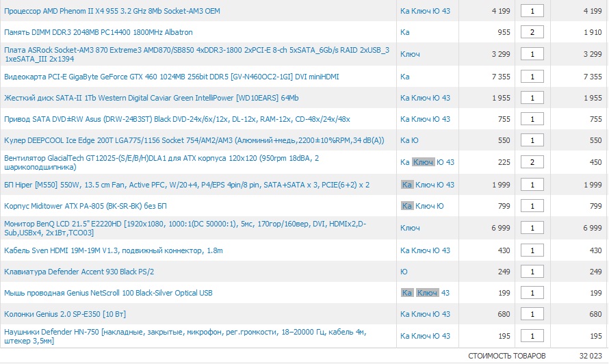The image size is (609, 364).
Task: Click highlighted 'Ка' label in Hiper power supply row
Action: point(407,185)
